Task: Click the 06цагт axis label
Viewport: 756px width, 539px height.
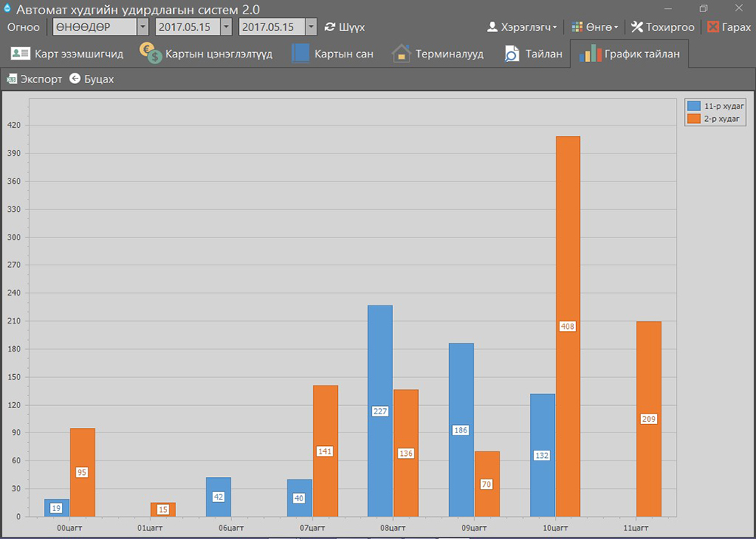Action: (x=231, y=528)
